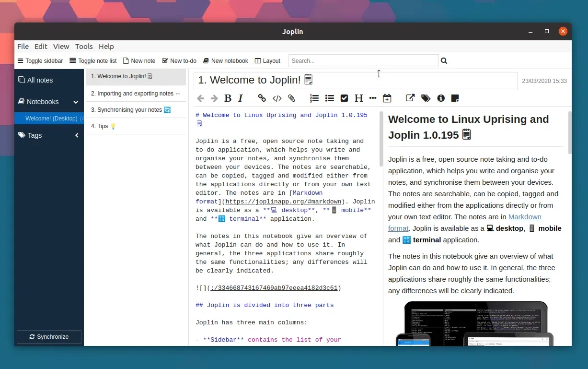This screenshot has width=588, height=369.
Task: Go forward with the right arrow icon
Action: pyautogui.click(x=214, y=98)
